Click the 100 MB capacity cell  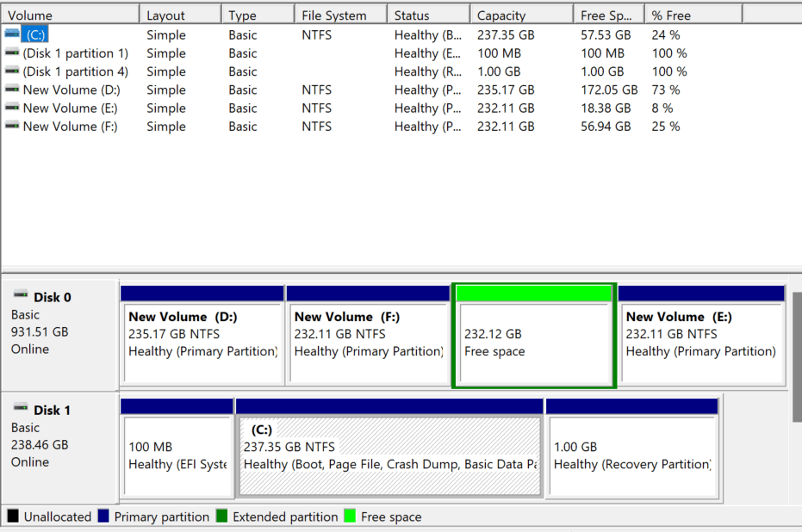(500, 53)
